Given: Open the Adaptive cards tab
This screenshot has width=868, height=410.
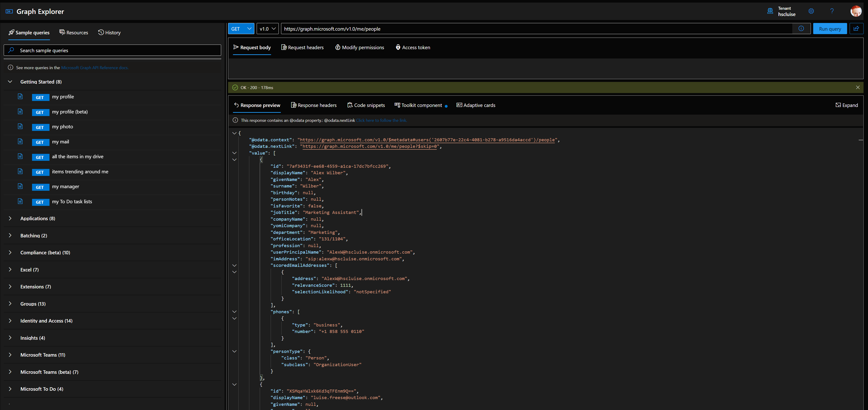Looking at the screenshot, I should (x=476, y=105).
